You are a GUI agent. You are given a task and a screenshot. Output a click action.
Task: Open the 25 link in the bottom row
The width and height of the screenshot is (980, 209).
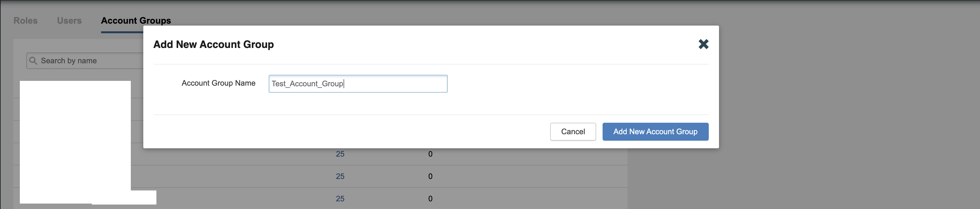click(340, 199)
